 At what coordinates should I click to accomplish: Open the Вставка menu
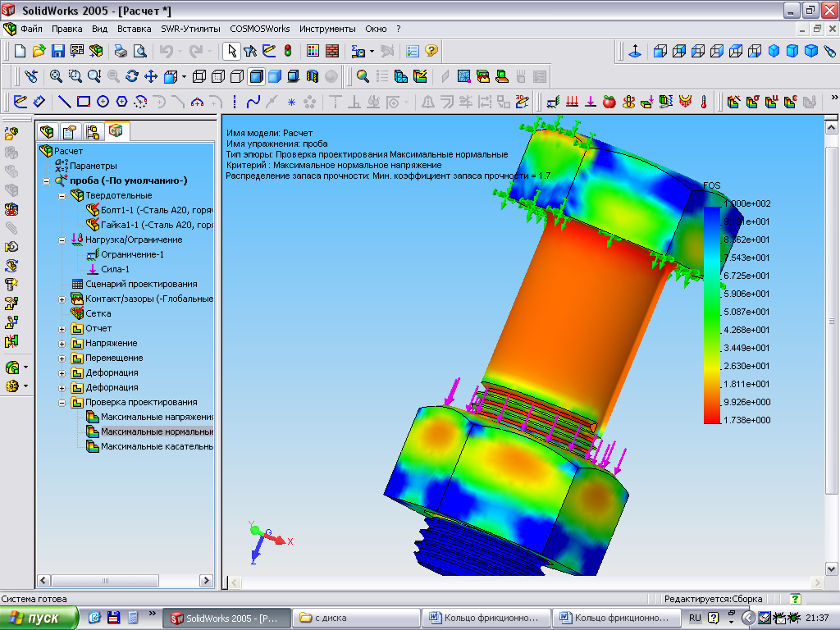[x=134, y=29]
